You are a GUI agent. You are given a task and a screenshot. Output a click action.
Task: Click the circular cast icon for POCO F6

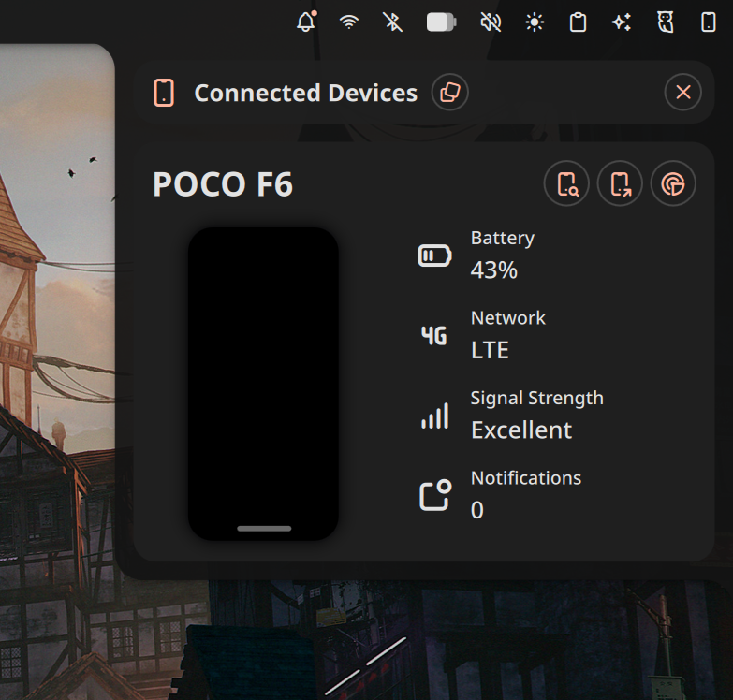tap(673, 183)
